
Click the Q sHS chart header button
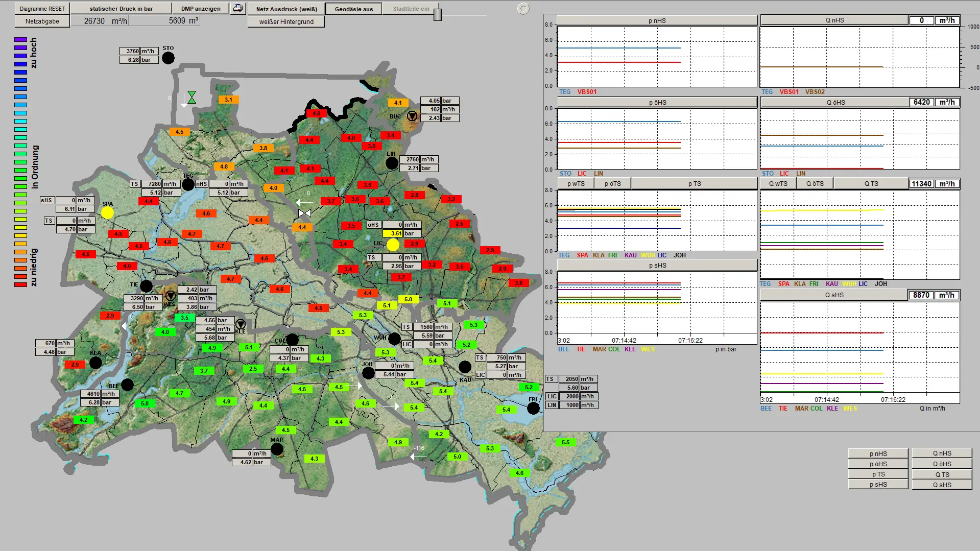pyautogui.click(x=834, y=295)
